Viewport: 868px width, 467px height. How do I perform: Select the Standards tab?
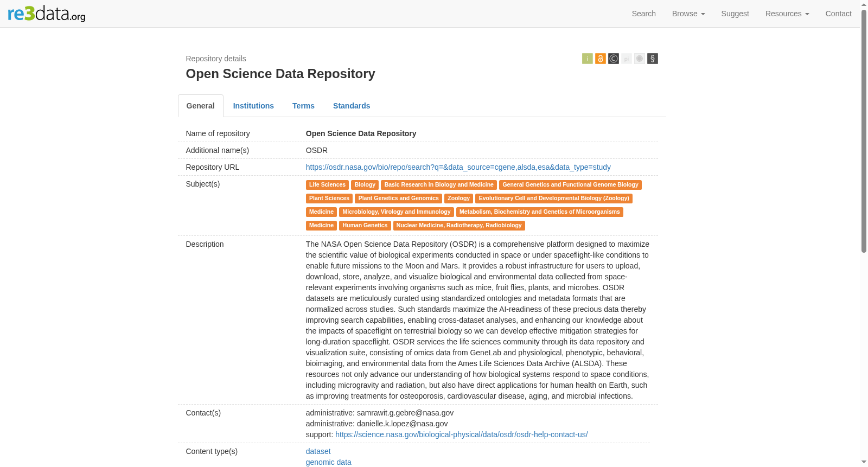352,106
